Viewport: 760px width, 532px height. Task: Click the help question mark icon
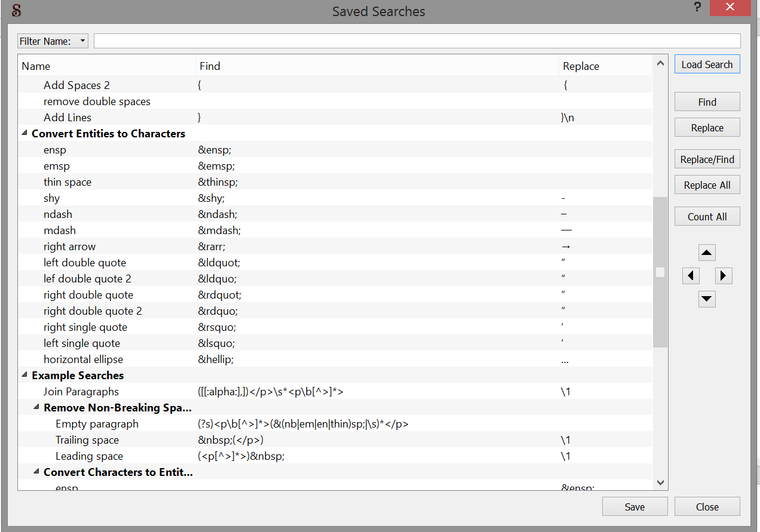697,8
